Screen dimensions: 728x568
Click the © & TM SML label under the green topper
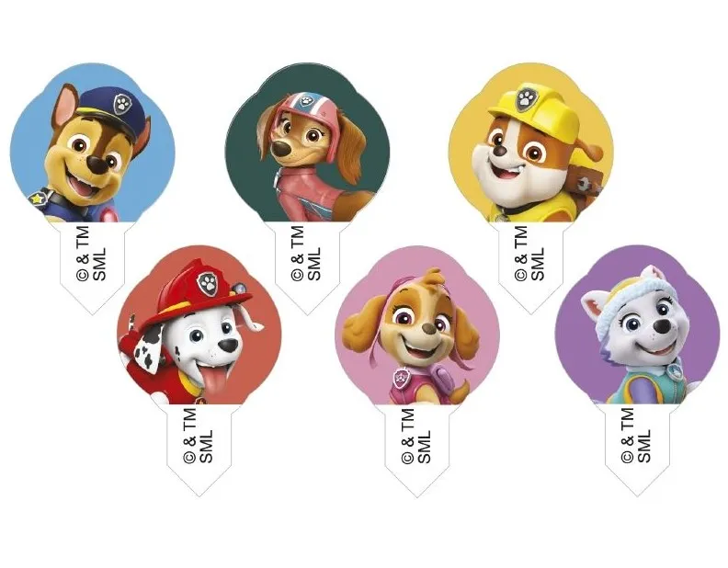coord(306,254)
